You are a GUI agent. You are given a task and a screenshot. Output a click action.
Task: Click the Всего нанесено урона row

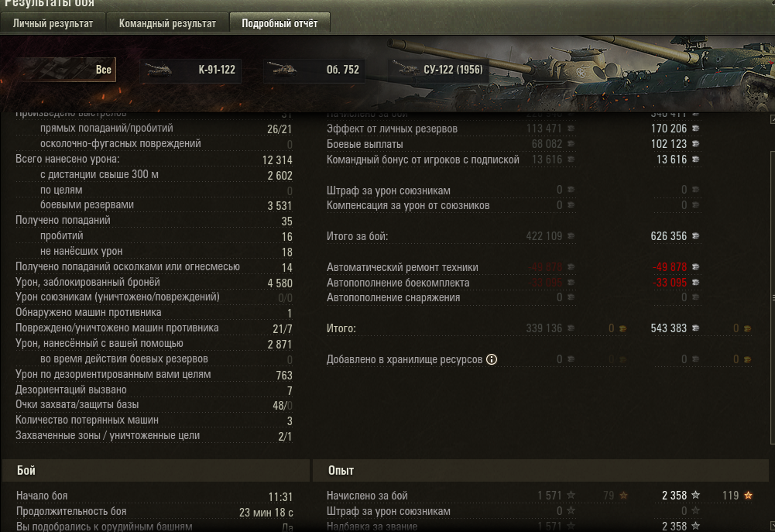point(154,160)
